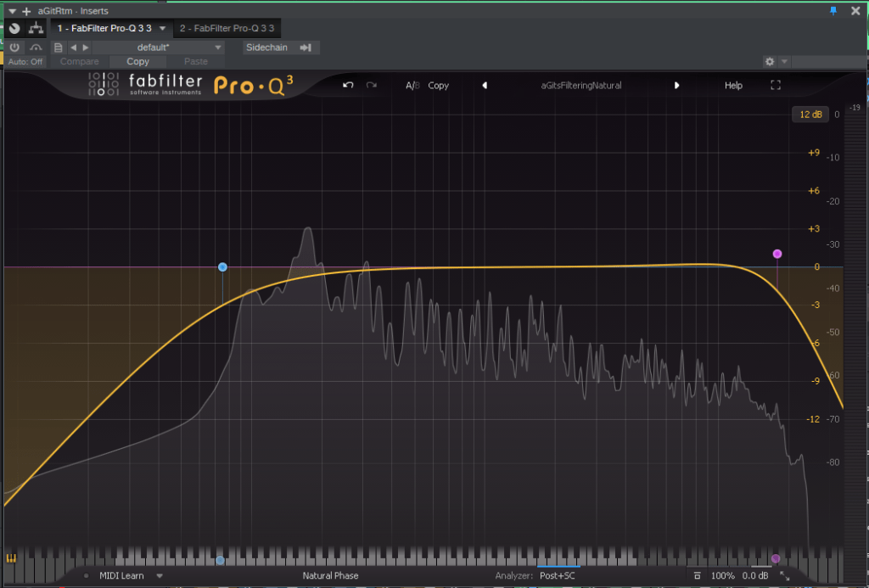The image size is (869, 588).
Task: Toggle the plugin power bypass button
Action: (x=14, y=48)
